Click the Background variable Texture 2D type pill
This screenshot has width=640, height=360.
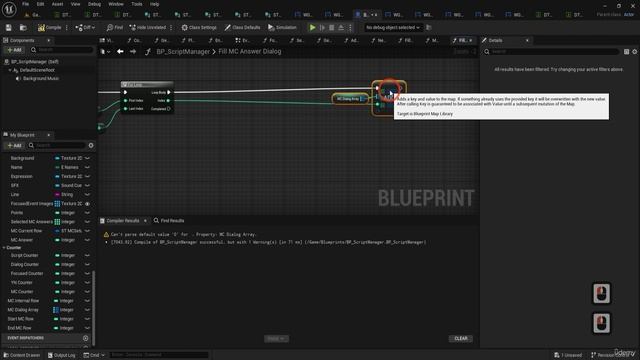(x=68, y=158)
